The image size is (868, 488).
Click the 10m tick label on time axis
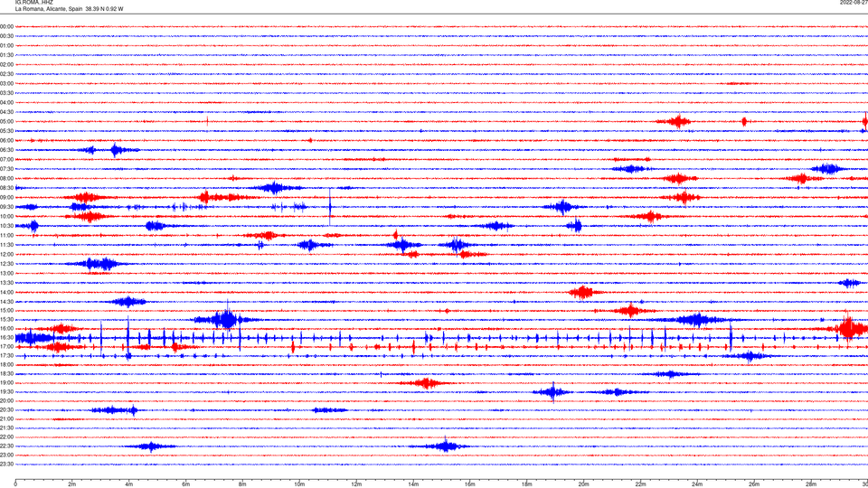click(299, 484)
